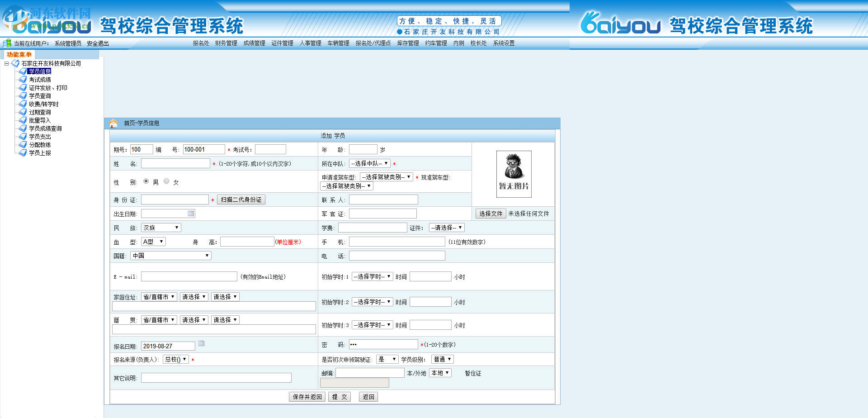
Task: Open the 系统设置 menu
Action: 504,43
